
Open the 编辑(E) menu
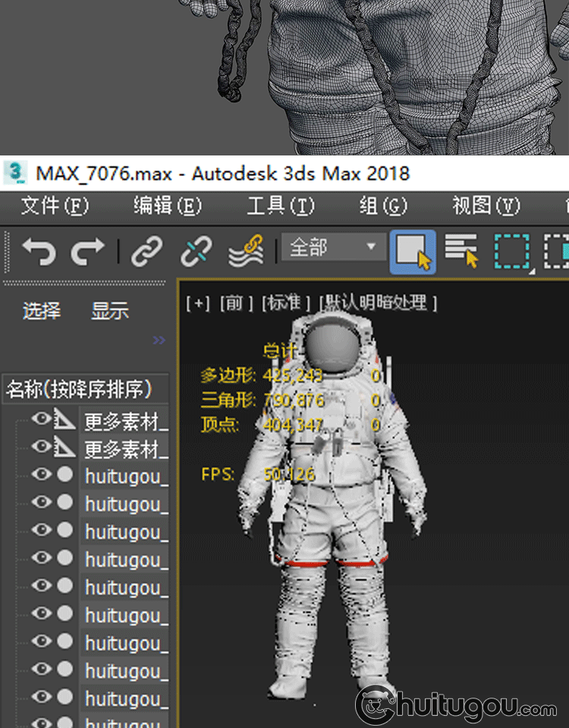[168, 206]
